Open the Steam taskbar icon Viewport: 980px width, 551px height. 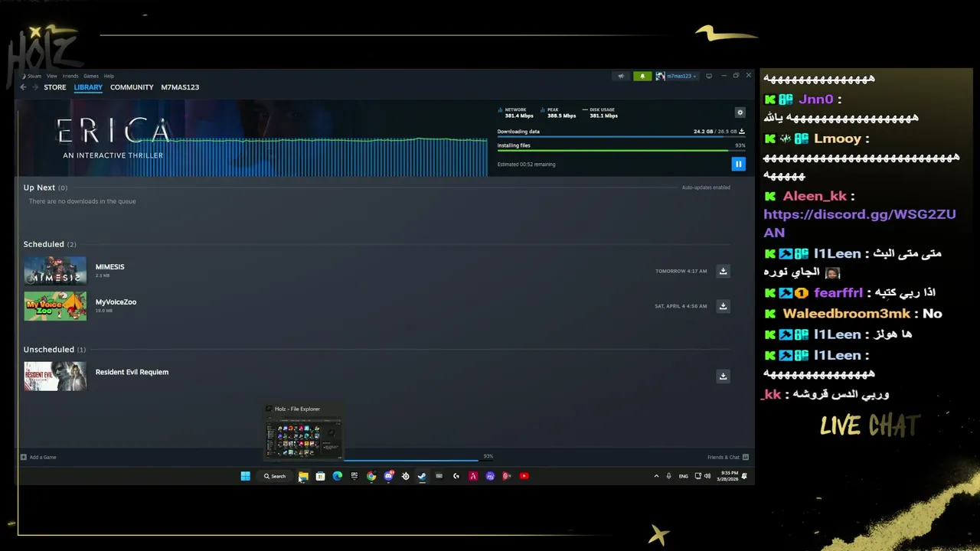pos(422,476)
